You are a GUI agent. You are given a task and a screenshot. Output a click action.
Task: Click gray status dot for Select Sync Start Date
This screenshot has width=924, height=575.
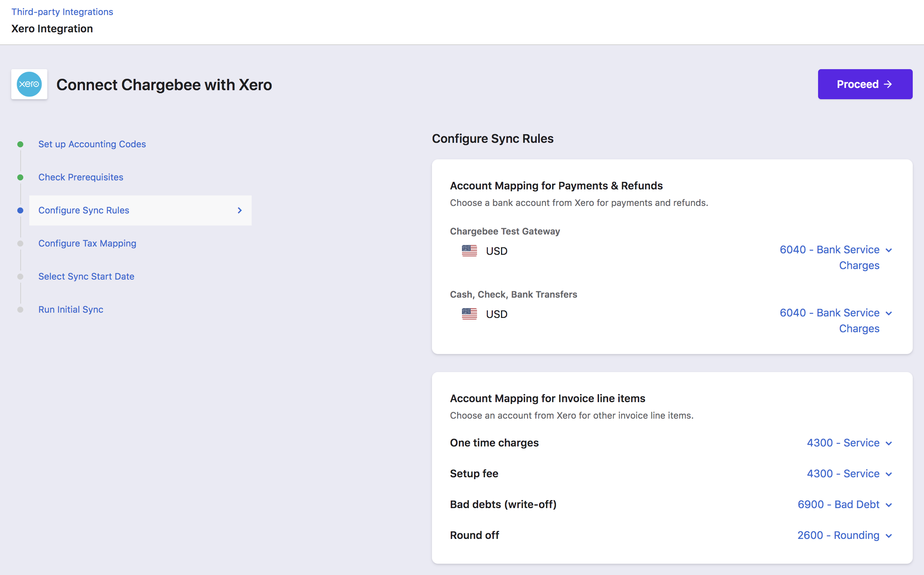point(21,277)
